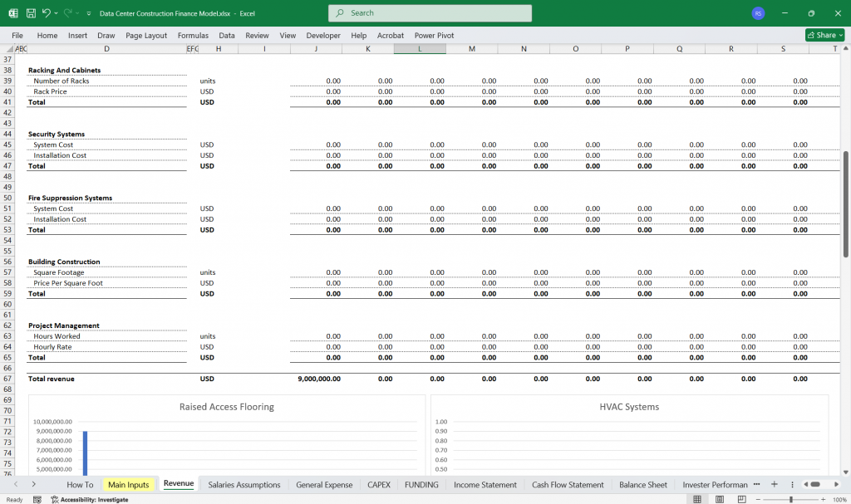Screen dimensions: 851x504
Task: Open the Power Pivot ribbon tab
Action: pyautogui.click(x=433, y=35)
